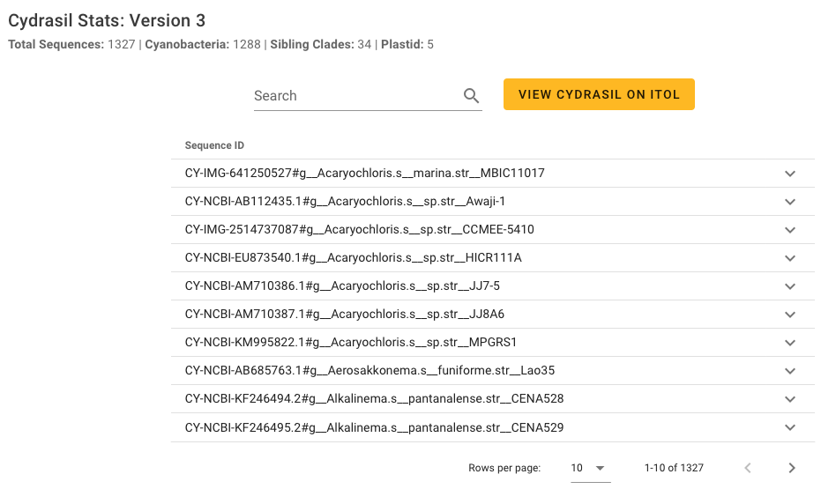This screenshot has width=836, height=504.
Task: Select CY-NCBI-KM995822.1 MPGRS1 text
Action: click(x=351, y=343)
